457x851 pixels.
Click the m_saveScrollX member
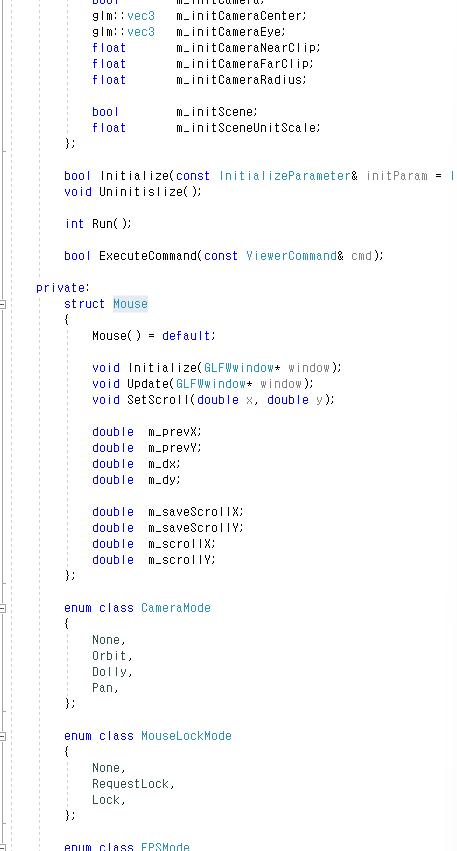(x=194, y=512)
